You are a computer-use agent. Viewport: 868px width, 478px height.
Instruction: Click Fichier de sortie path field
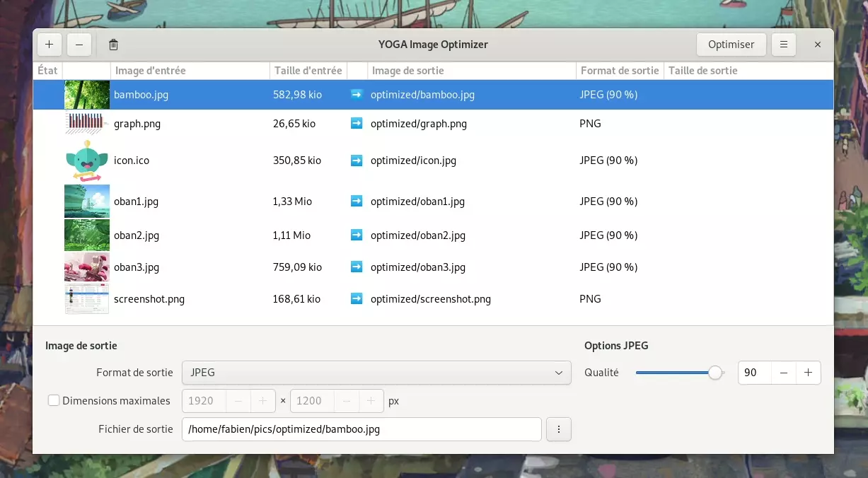click(361, 429)
